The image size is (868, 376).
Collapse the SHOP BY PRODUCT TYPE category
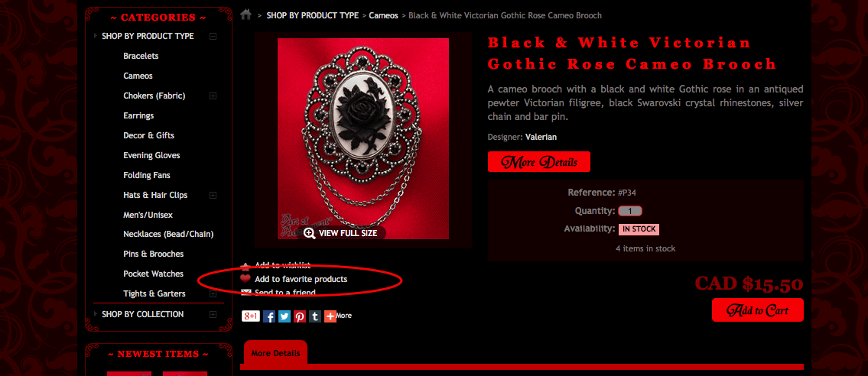213,37
